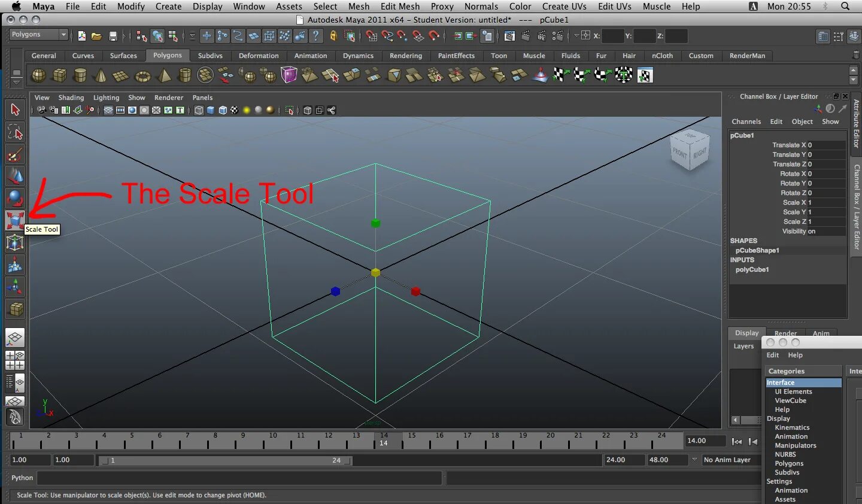Switch to the Surfaces shelf tab
Viewport: 862px width, 504px height.
tap(123, 56)
